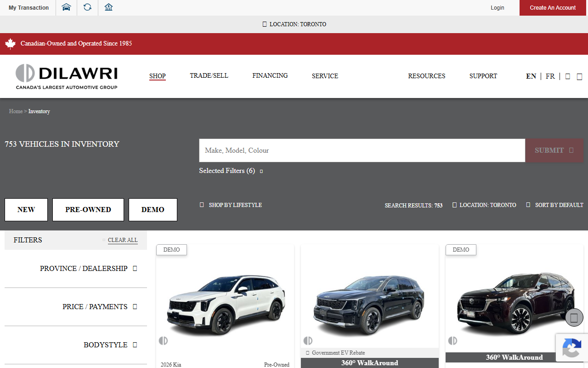Open the bank building icon in top bar
The height and width of the screenshot is (368, 588).
108,7
